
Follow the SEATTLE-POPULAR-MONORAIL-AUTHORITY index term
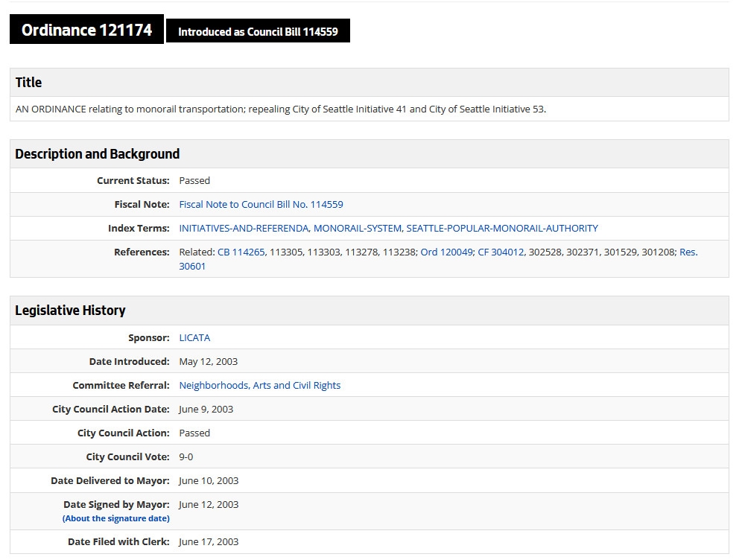click(502, 228)
